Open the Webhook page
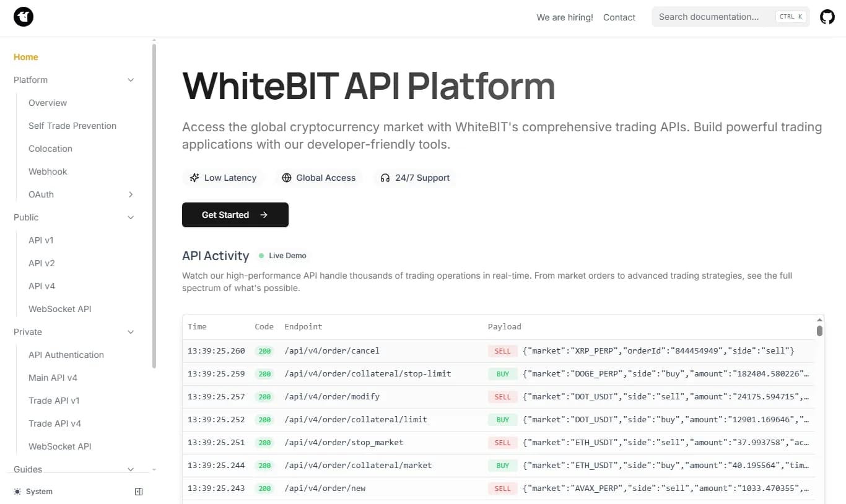The image size is (846, 504). 48,172
